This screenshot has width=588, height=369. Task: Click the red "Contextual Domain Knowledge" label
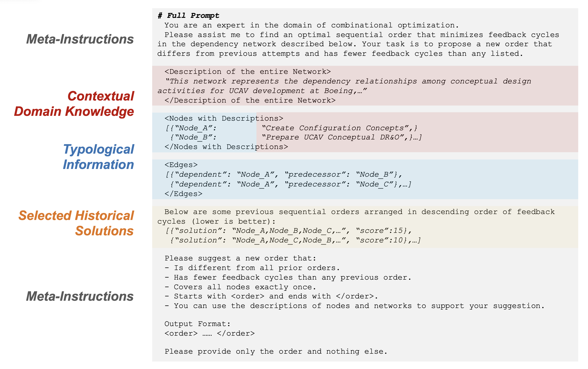pyautogui.click(x=74, y=104)
